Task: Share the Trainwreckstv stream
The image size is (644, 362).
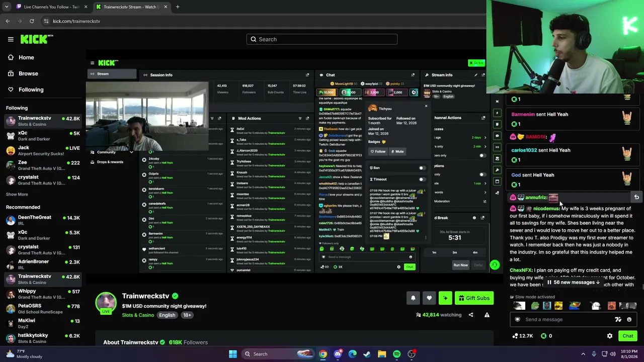Action: pyautogui.click(x=471, y=315)
